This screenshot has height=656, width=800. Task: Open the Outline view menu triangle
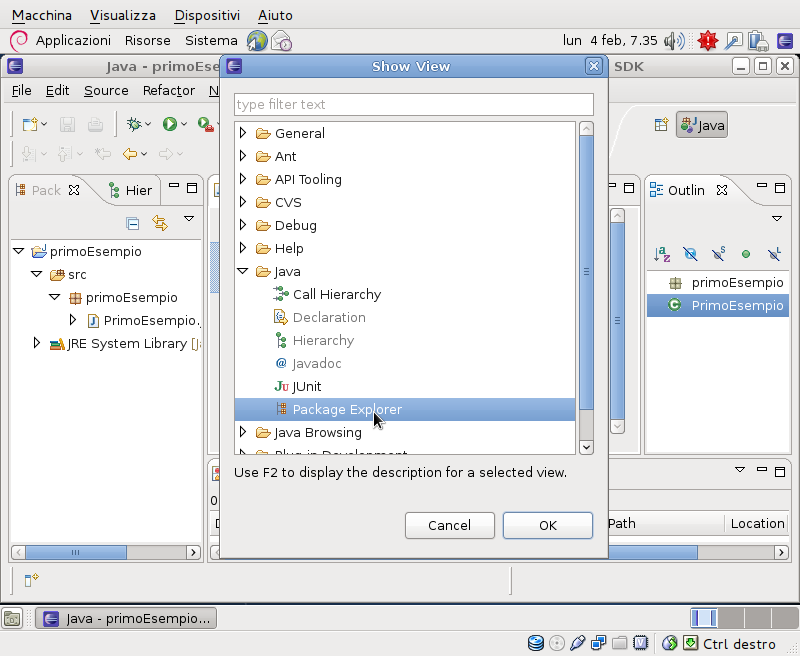[x=777, y=219]
